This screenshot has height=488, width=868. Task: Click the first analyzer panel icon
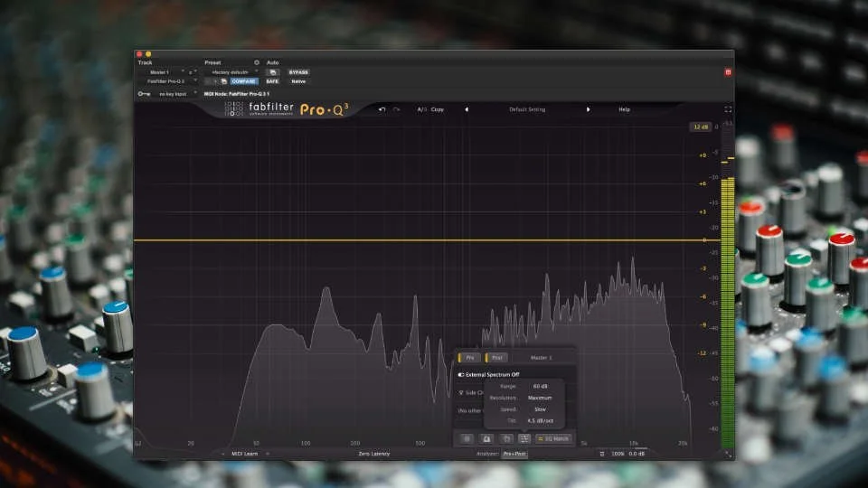click(467, 439)
